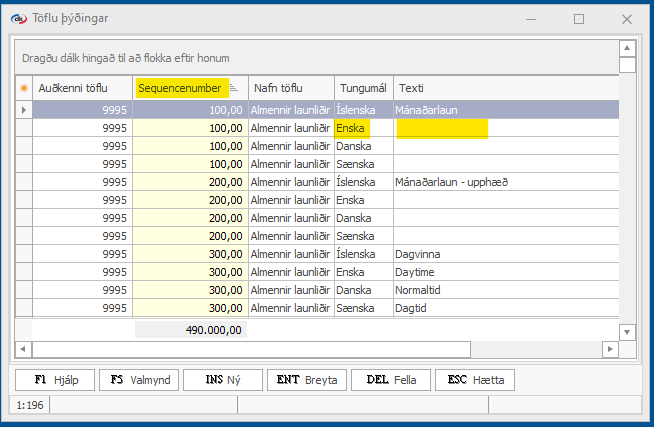Click the 490.000,00 sum footer cell
Screen dimensions: 654x427
[x=191, y=330]
